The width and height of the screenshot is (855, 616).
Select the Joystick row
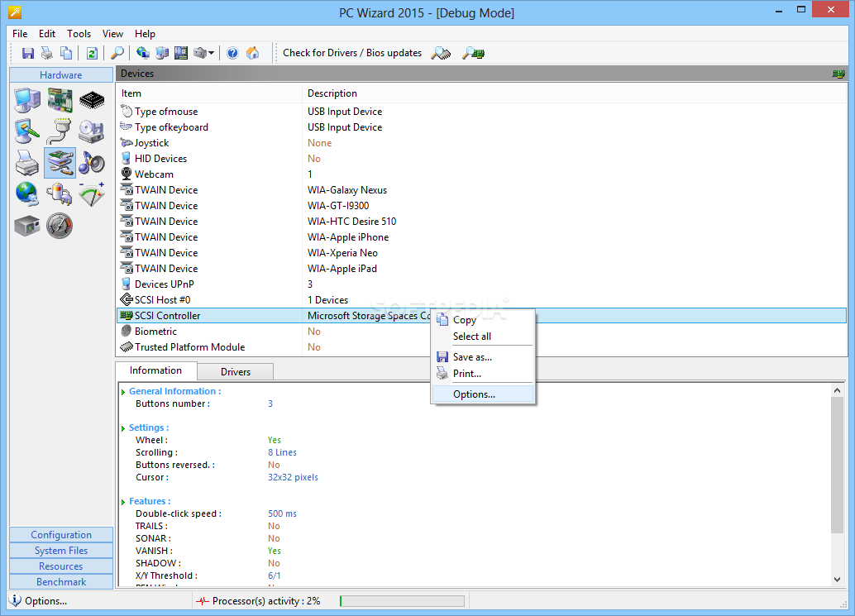(482, 143)
